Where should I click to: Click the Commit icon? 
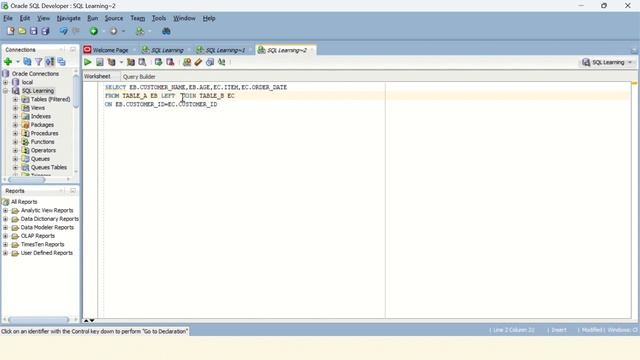158,62
